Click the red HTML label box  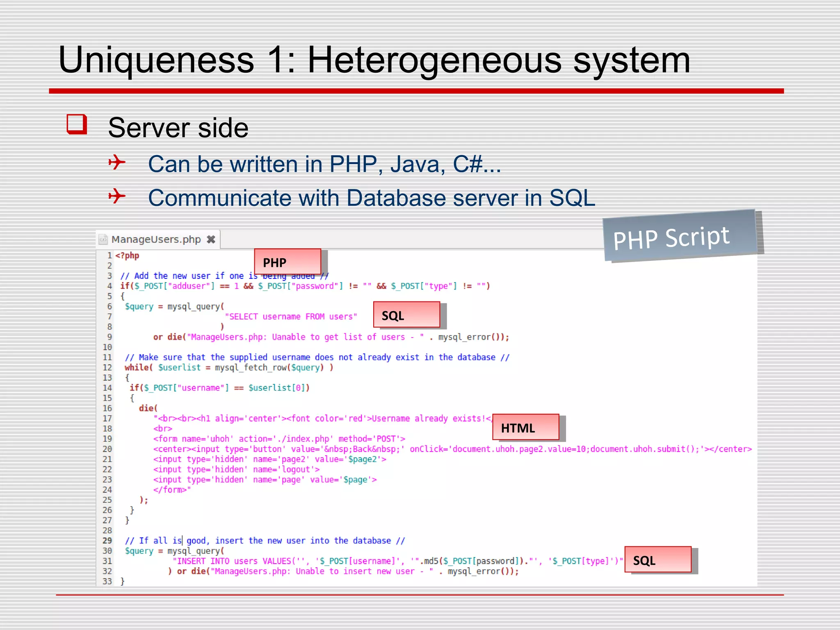[x=526, y=427]
